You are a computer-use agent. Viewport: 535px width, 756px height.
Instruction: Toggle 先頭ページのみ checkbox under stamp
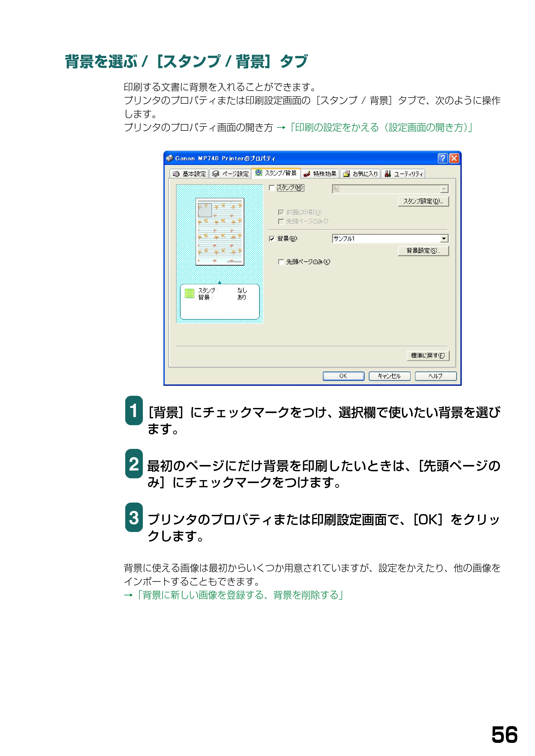point(281,222)
